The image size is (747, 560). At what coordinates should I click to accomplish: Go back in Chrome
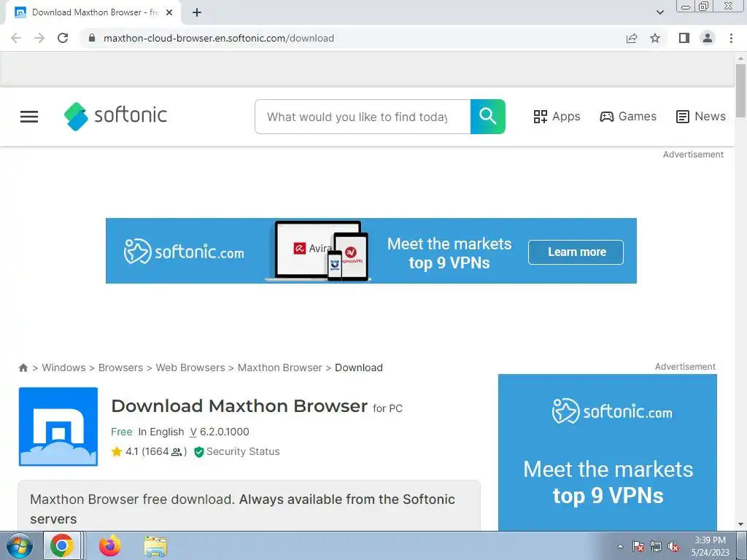click(16, 38)
